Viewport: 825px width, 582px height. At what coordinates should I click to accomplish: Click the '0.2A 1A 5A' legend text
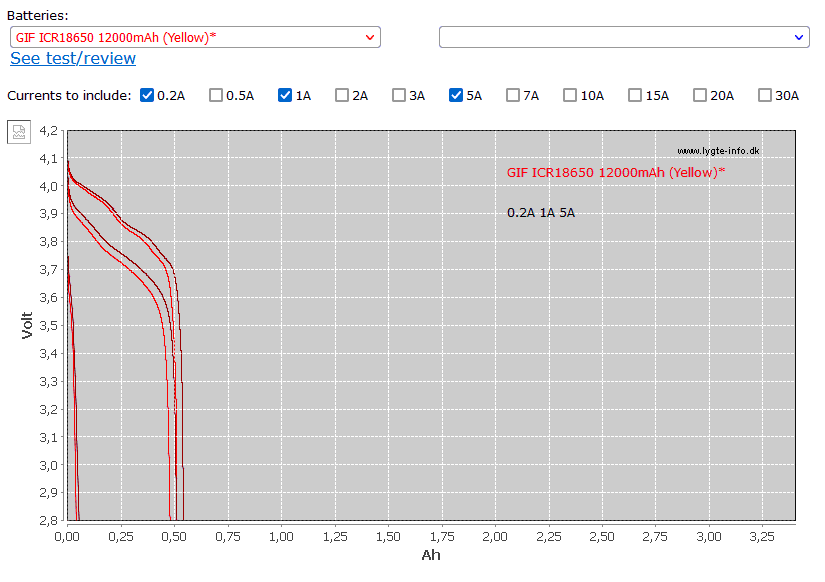pos(541,213)
